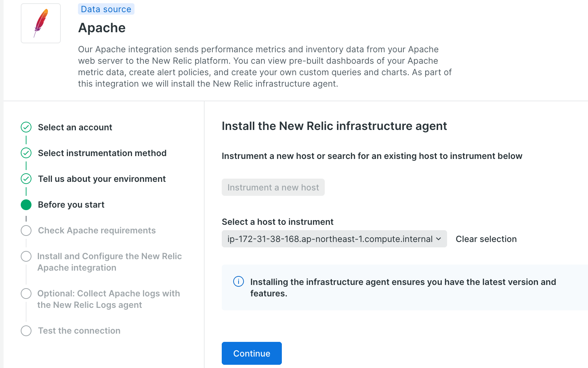Click the Install the New Relic infrastructure agent heading
The width and height of the screenshot is (588, 368).
pyautogui.click(x=334, y=126)
